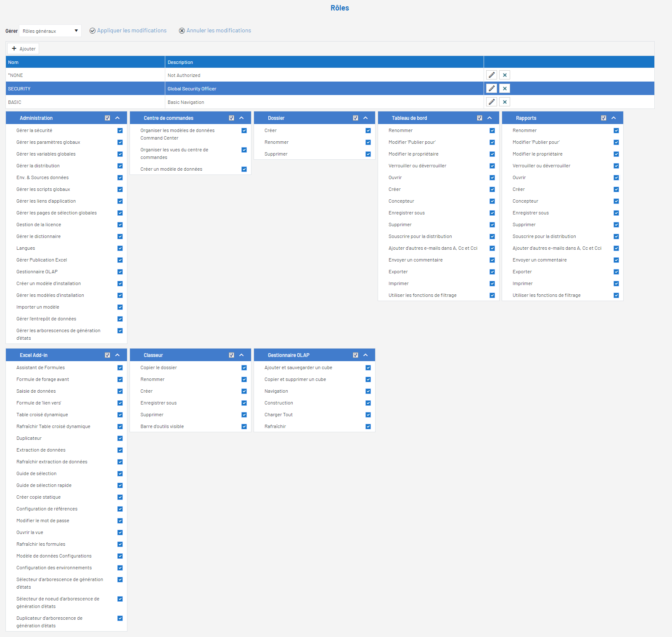Select the BASIC role row

(x=330, y=102)
